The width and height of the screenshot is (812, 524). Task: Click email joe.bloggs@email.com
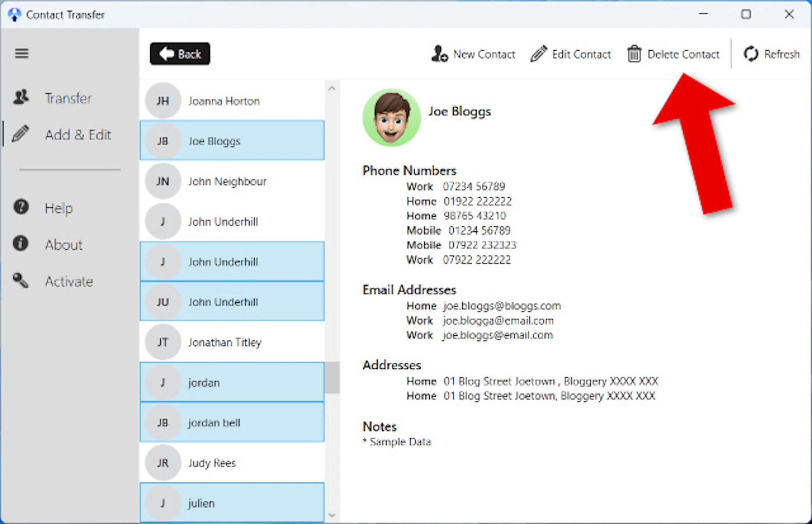(x=497, y=335)
